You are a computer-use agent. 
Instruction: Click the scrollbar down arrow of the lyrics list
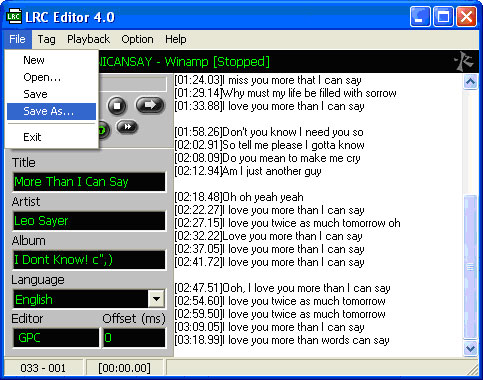click(x=470, y=349)
